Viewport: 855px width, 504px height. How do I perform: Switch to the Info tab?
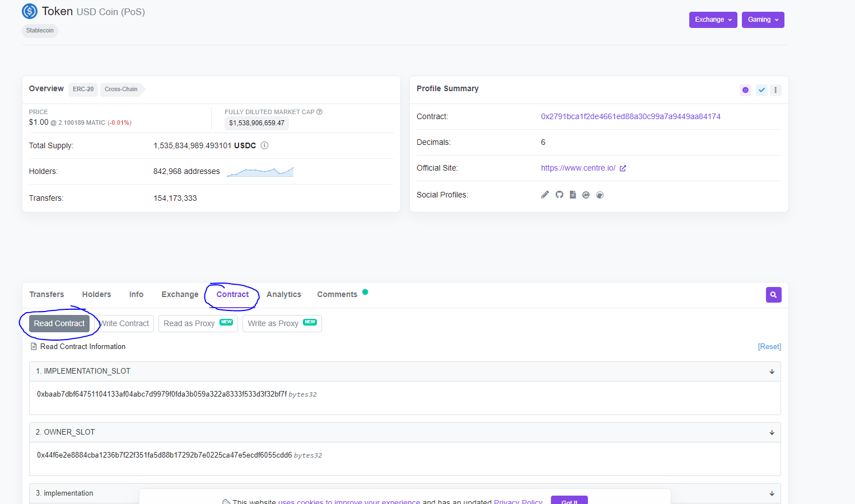136,294
